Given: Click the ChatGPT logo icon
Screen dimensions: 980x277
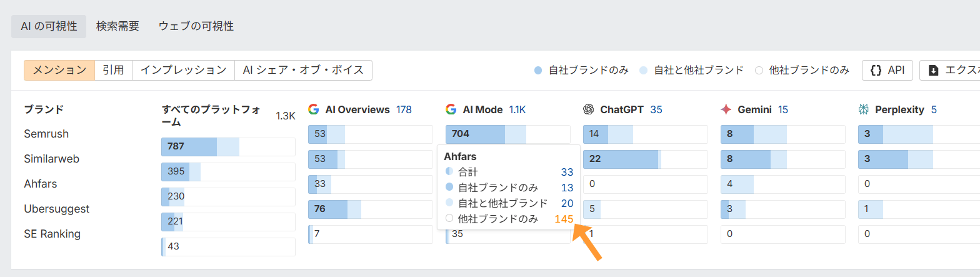Looking at the screenshot, I should 588,109.
